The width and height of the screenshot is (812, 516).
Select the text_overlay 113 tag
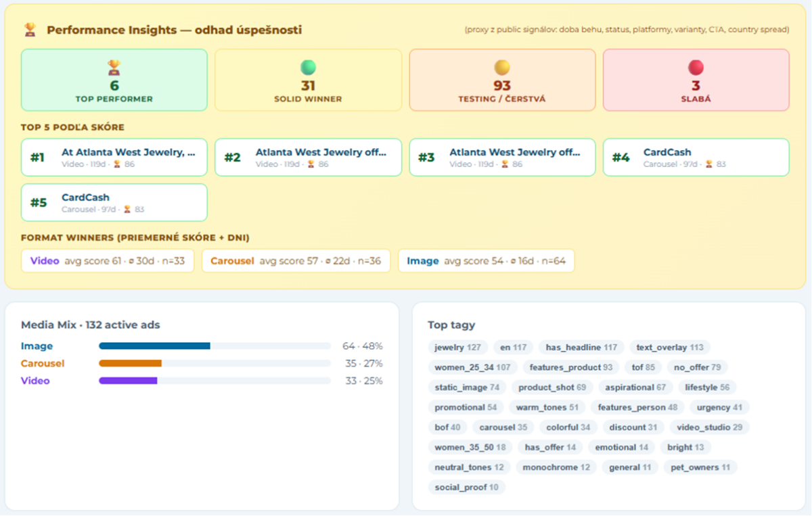pos(670,348)
